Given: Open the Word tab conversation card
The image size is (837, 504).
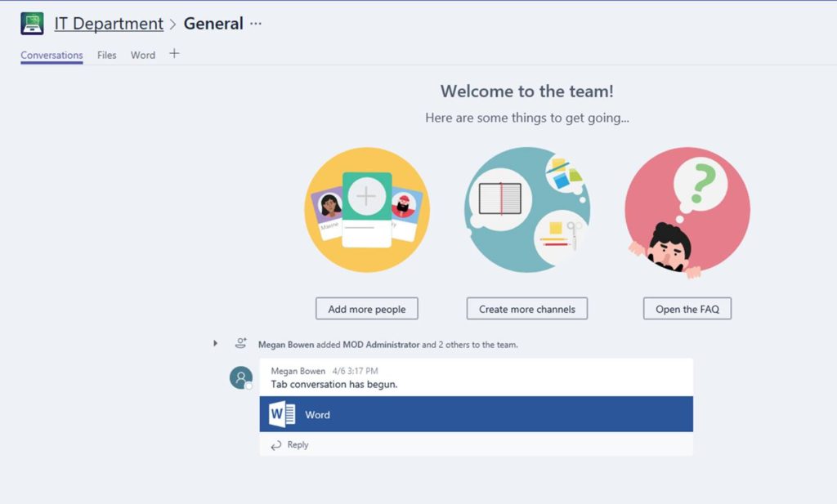Looking at the screenshot, I should tap(477, 414).
